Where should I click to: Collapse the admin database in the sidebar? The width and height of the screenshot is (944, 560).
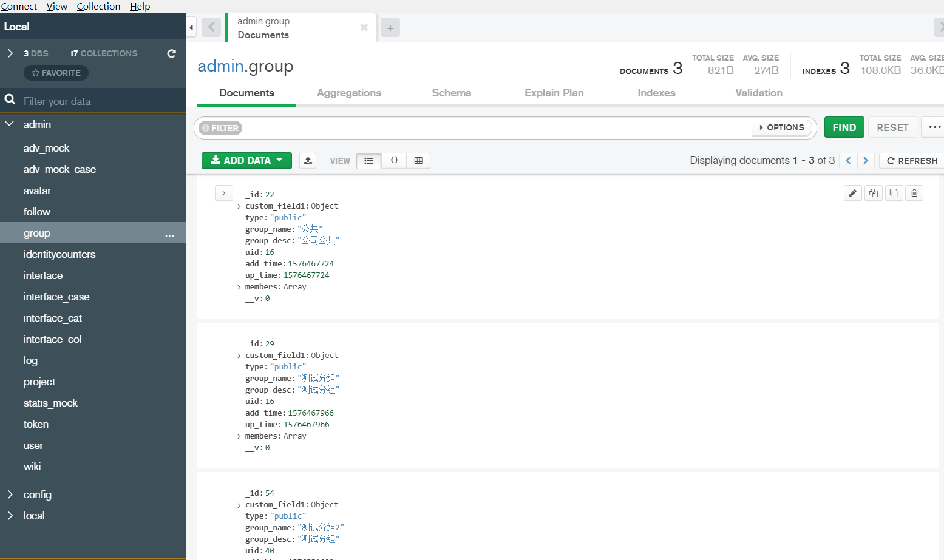coord(10,124)
